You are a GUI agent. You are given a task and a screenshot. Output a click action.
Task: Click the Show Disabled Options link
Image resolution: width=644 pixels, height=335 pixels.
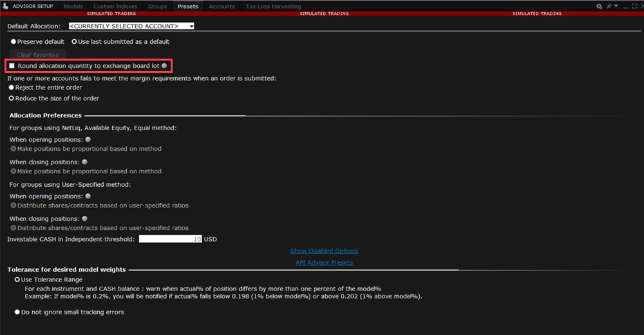[324, 251]
